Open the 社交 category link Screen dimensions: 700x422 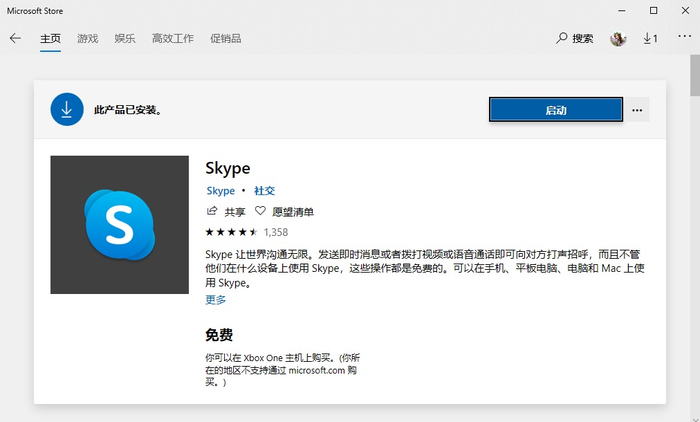[264, 190]
